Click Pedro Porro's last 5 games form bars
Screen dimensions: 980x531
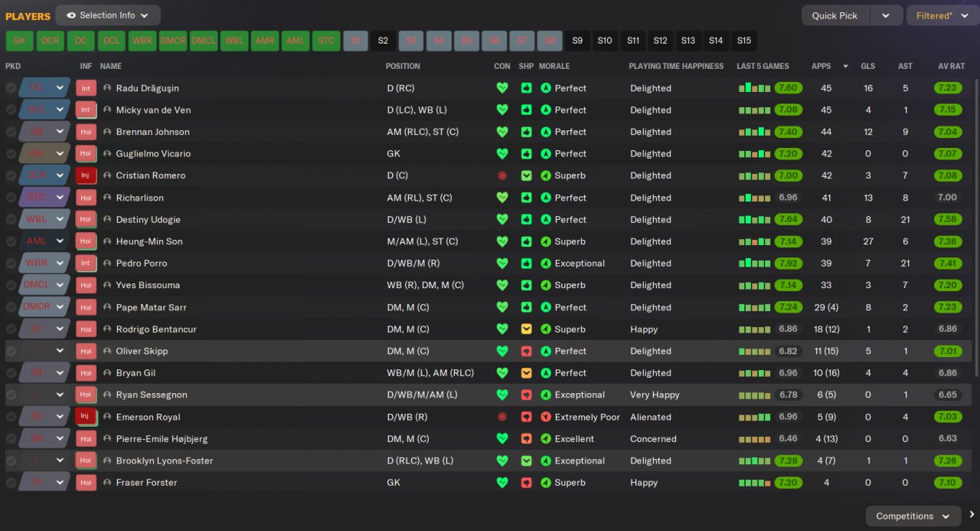point(755,264)
